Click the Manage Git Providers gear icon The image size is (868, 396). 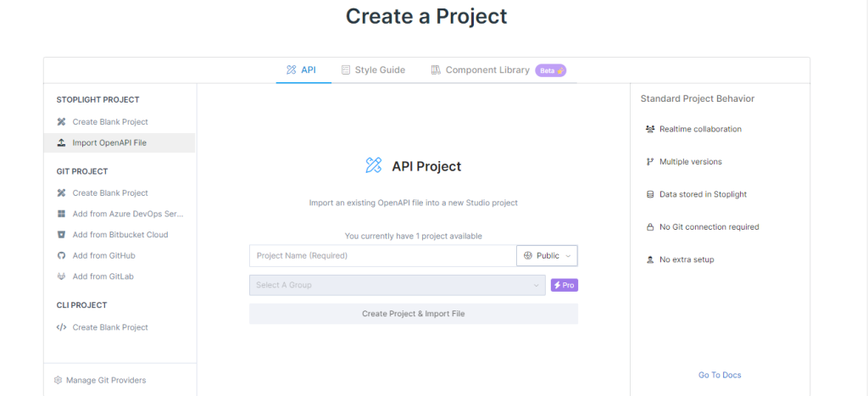[x=58, y=381]
